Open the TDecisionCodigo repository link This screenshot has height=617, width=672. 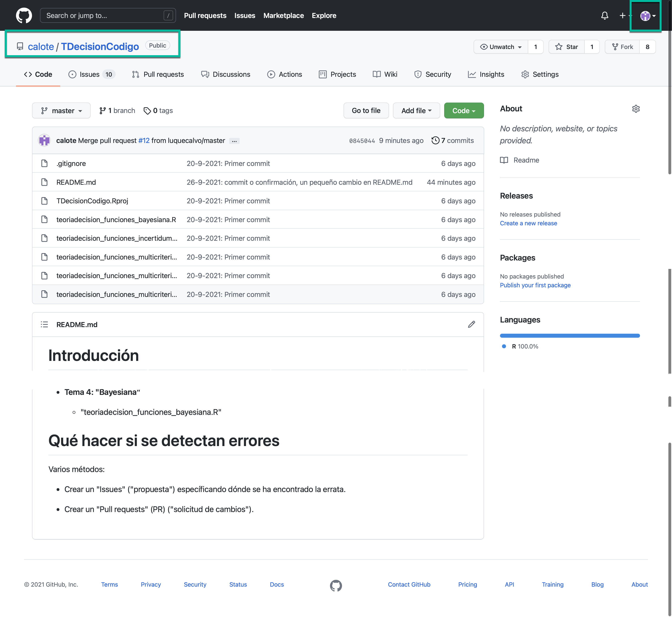pos(100,46)
